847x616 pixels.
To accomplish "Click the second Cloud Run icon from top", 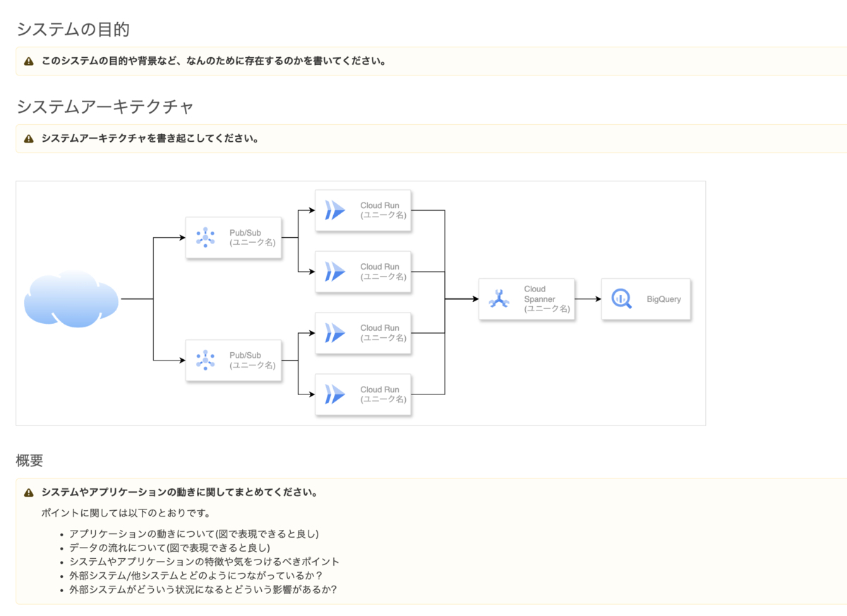I will coord(335,272).
